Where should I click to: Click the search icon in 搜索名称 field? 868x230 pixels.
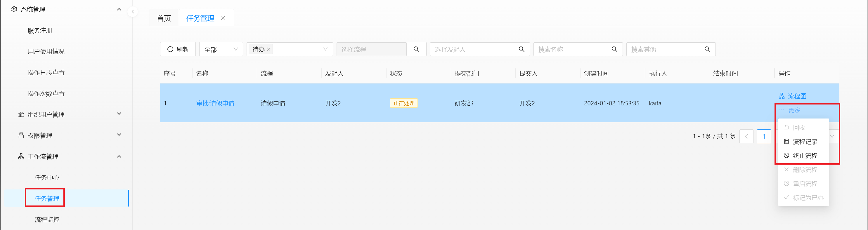point(614,49)
